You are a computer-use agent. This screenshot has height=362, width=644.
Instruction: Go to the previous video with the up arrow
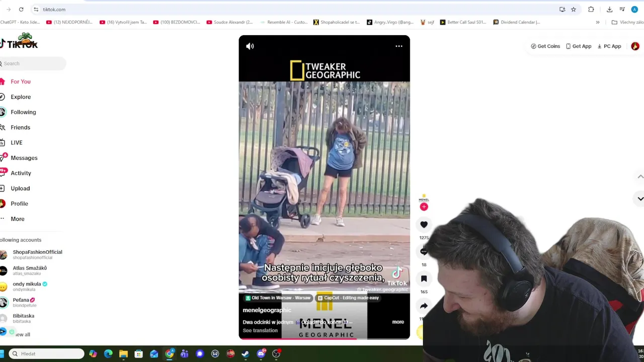(640, 176)
